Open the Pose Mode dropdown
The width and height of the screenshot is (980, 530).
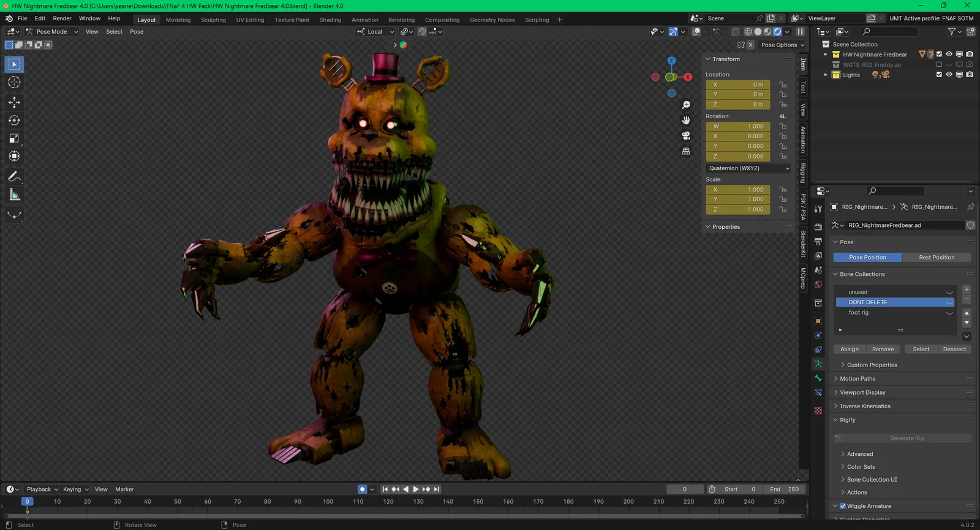pos(51,32)
